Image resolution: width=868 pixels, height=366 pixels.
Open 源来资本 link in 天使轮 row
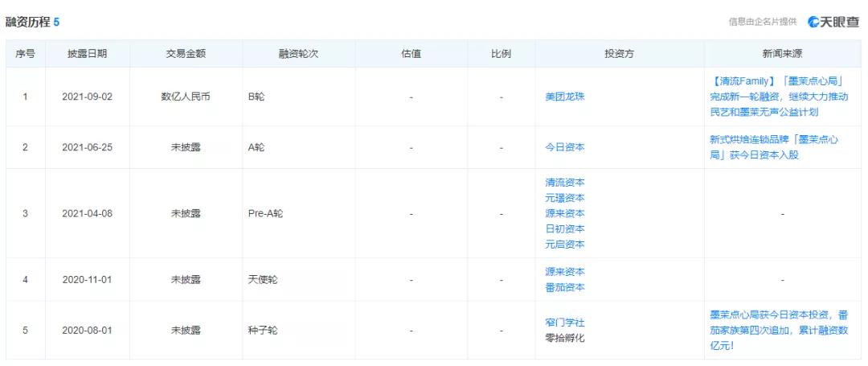(565, 272)
